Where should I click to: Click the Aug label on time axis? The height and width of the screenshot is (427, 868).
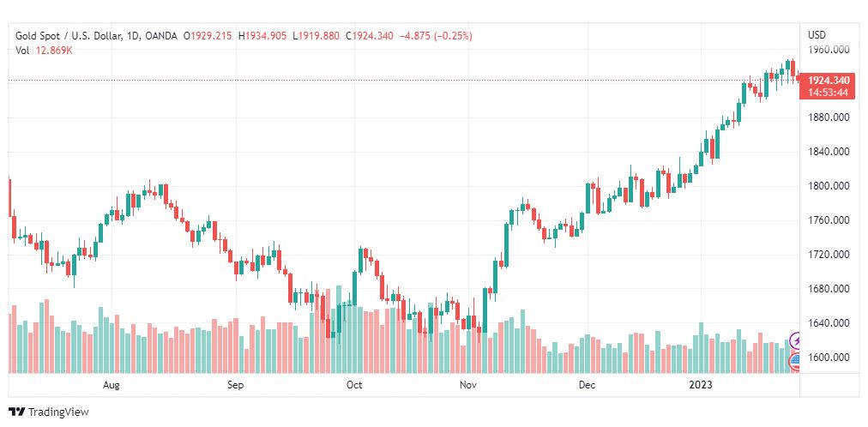(111, 386)
